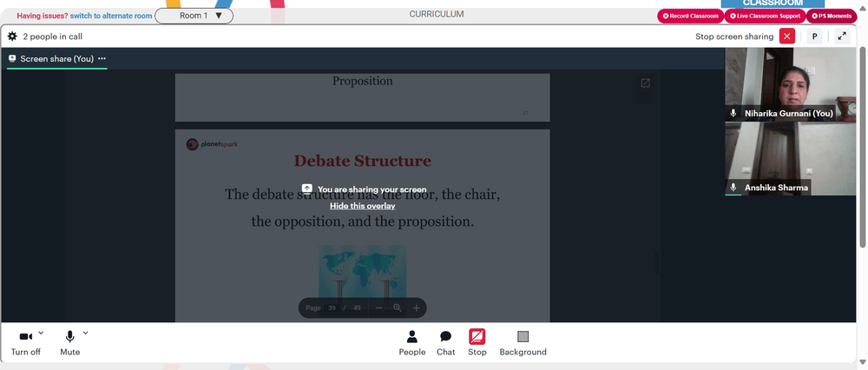Click the page scrollbar on the right
Screen dimensions: 868x370
862,147
